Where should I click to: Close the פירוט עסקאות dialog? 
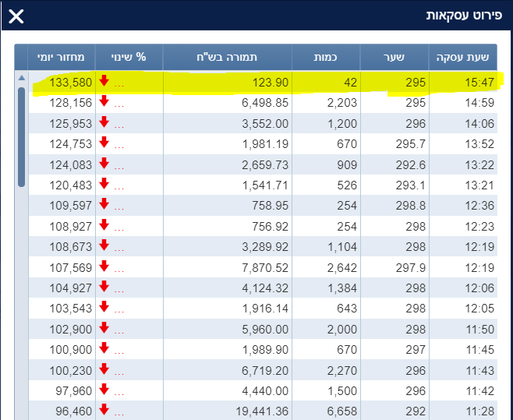16,16
